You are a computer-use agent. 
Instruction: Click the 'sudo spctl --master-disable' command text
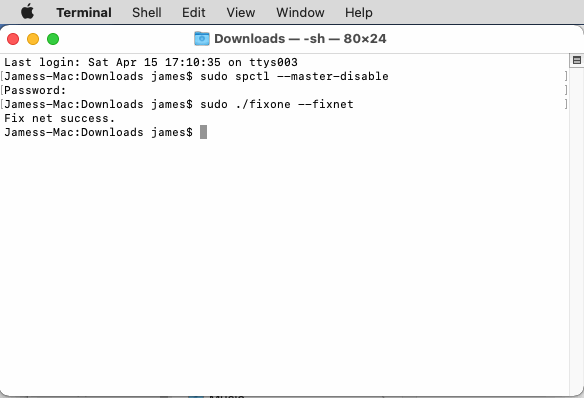coord(294,76)
